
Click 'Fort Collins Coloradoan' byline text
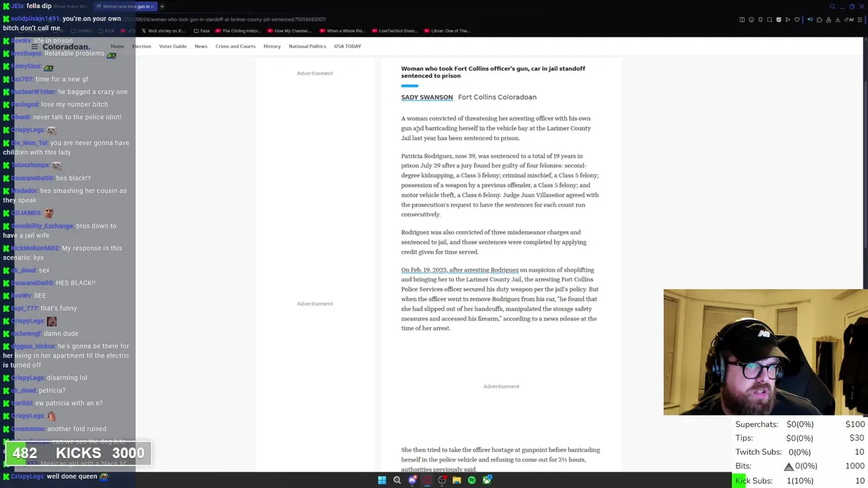click(x=497, y=97)
